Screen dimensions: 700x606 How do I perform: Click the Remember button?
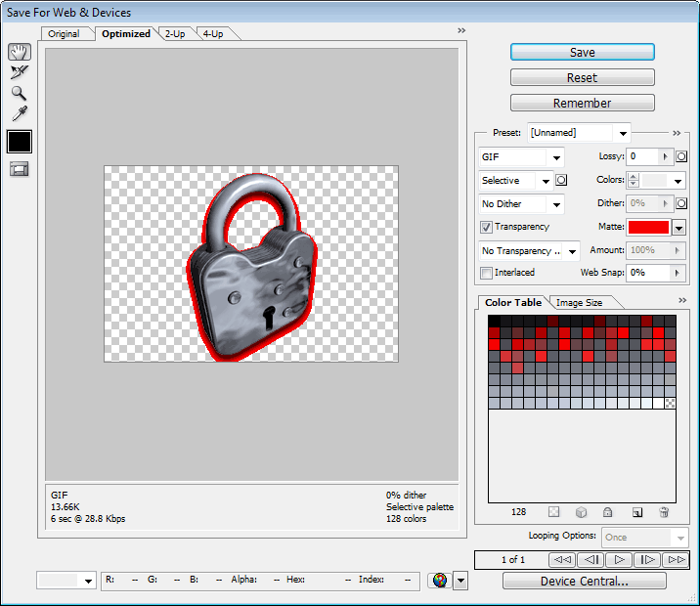pyautogui.click(x=583, y=103)
